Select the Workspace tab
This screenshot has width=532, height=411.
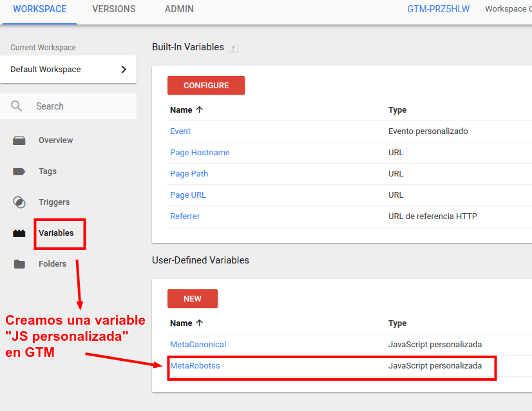40,9
